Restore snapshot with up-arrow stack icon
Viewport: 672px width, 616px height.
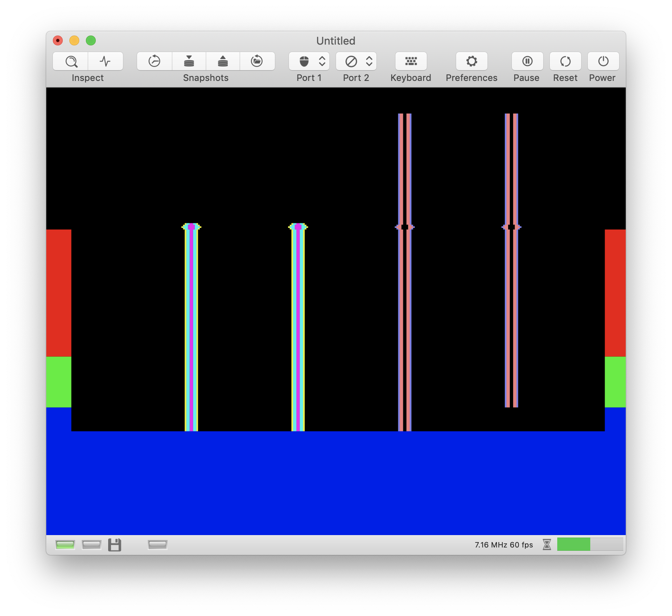(223, 62)
